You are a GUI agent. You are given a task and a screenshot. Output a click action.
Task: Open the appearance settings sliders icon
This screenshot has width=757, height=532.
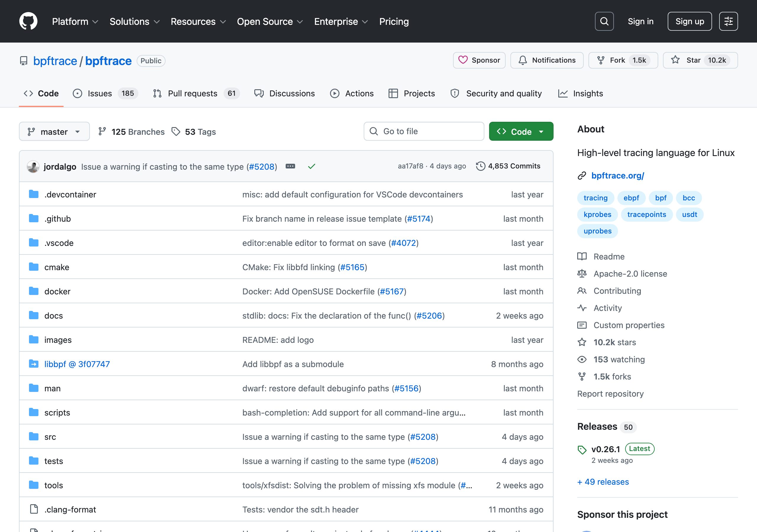[728, 21]
